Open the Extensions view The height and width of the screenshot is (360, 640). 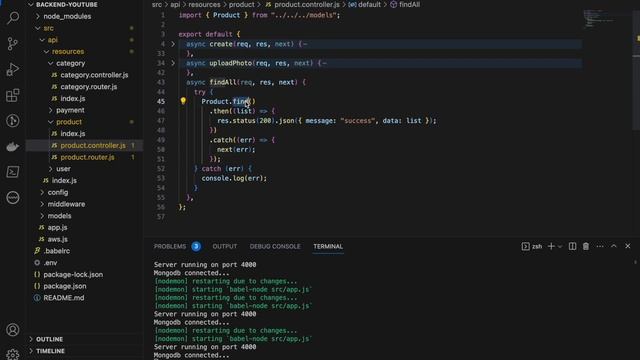point(13,95)
